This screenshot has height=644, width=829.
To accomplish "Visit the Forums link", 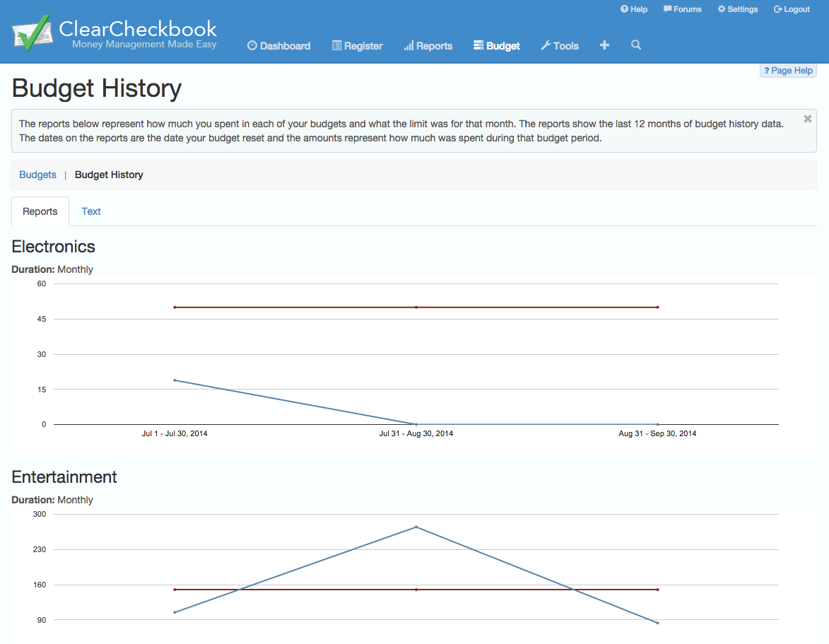I will (x=683, y=9).
